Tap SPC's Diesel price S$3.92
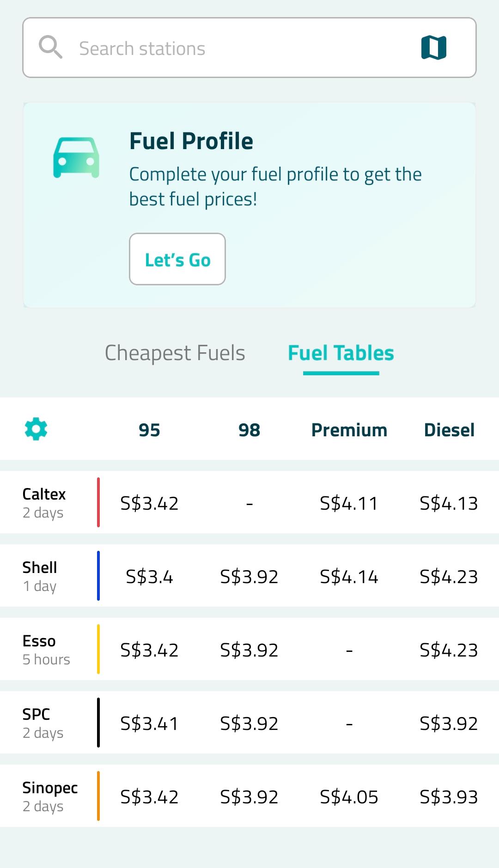Image resolution: width=499 pixels, height=868 pixels. (x=449, y=723)
